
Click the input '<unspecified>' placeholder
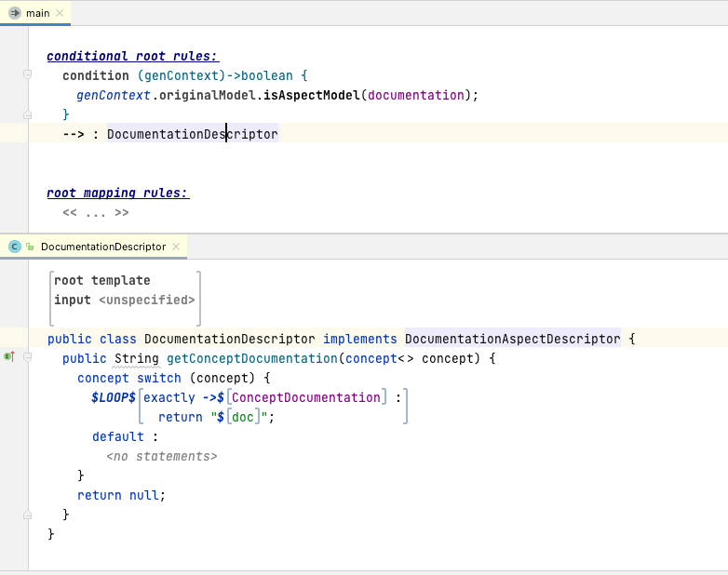147,300
